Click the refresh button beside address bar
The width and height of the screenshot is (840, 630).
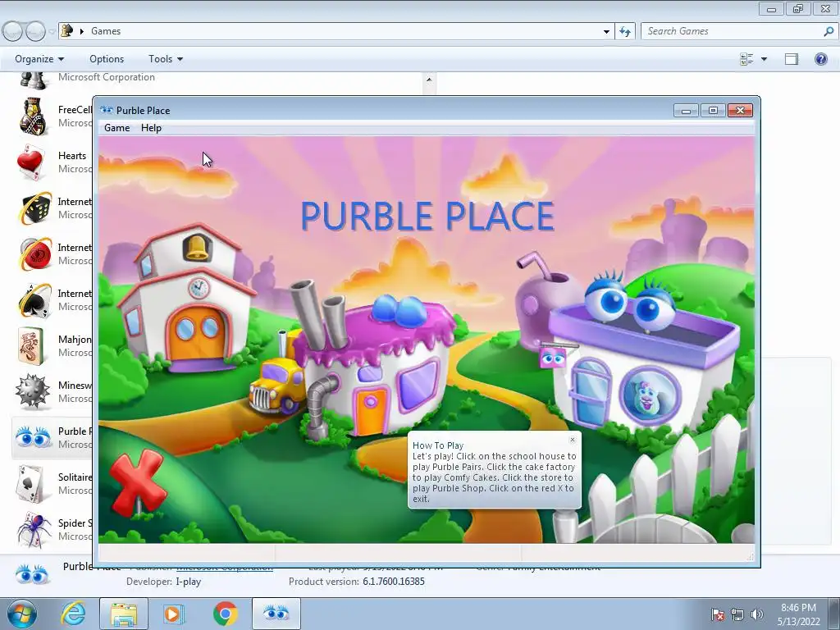[624, 31]
